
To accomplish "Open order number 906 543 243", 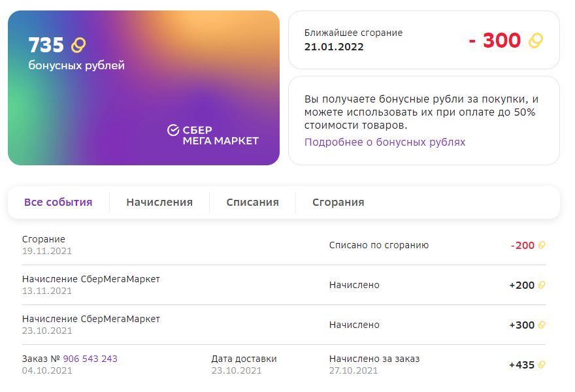I will click(x=90, y=359).
